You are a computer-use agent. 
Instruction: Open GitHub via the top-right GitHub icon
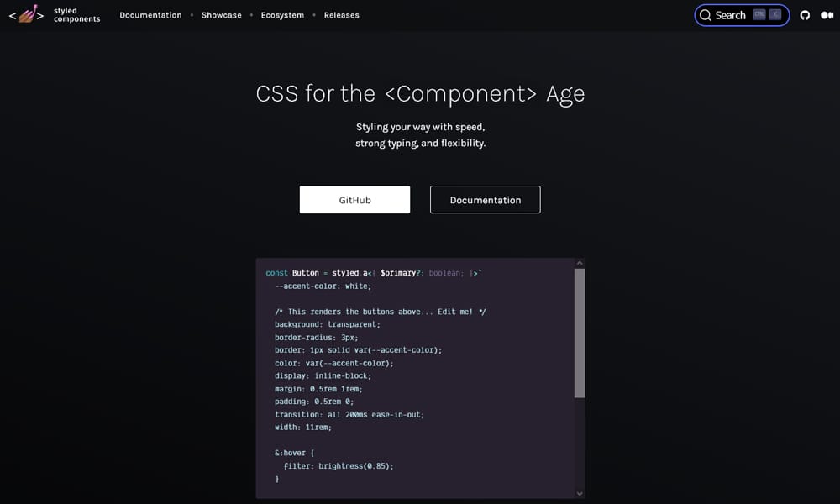[x=805, y=14]
